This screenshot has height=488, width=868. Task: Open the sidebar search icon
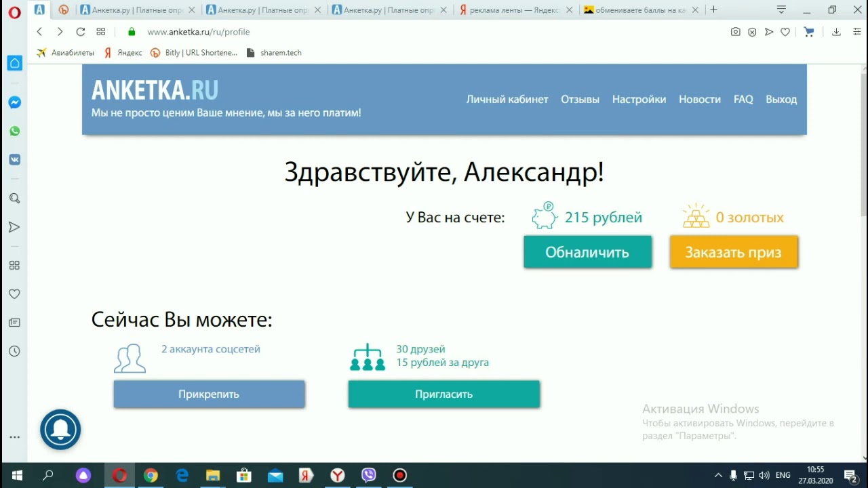(x=14, y=199)
